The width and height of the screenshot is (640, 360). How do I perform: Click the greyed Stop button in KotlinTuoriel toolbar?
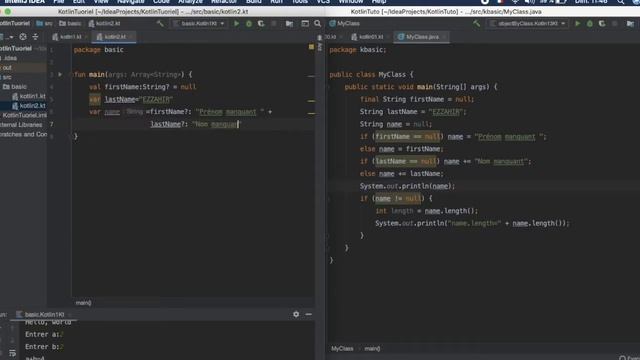coord(274,24)
